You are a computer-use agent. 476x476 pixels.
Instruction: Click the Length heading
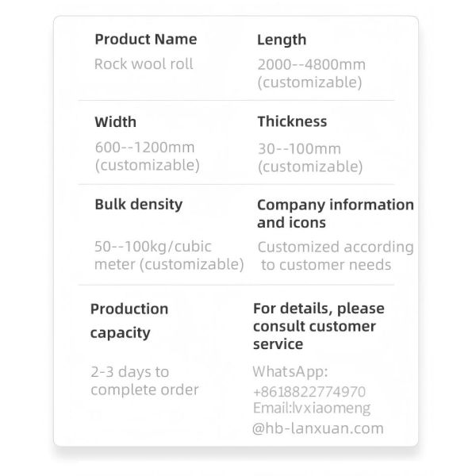point(282,40)
